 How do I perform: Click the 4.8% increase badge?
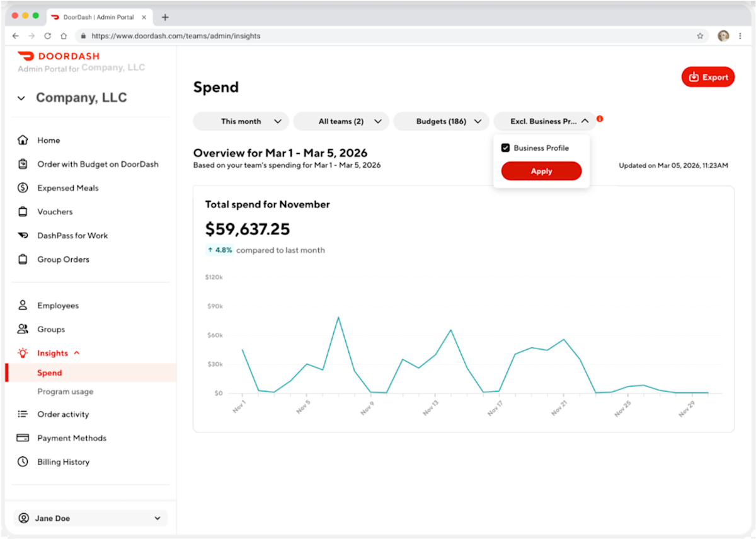click(x=219, y=250)
